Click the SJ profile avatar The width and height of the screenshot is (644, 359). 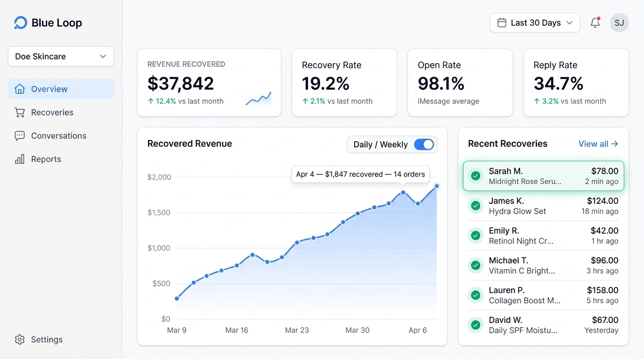[x=619, y=22]
